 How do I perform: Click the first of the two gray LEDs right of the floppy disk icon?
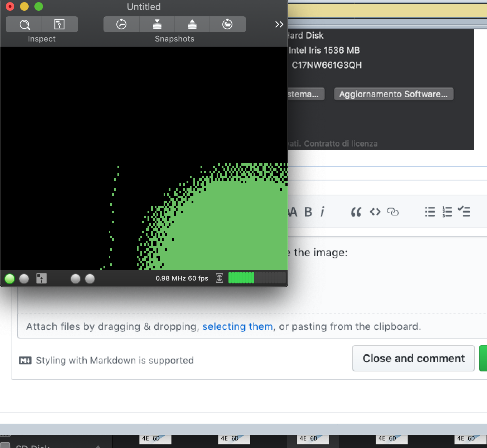click(76, 278)
